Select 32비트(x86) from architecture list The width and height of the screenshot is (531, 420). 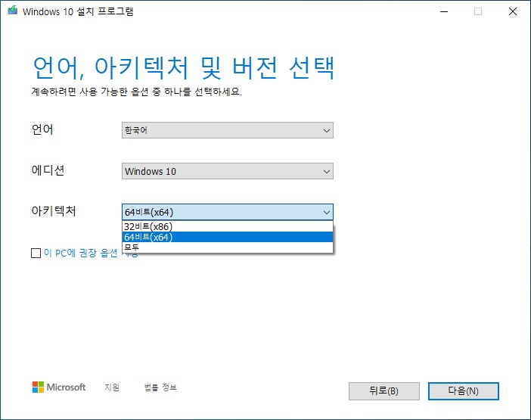(227, 226)
